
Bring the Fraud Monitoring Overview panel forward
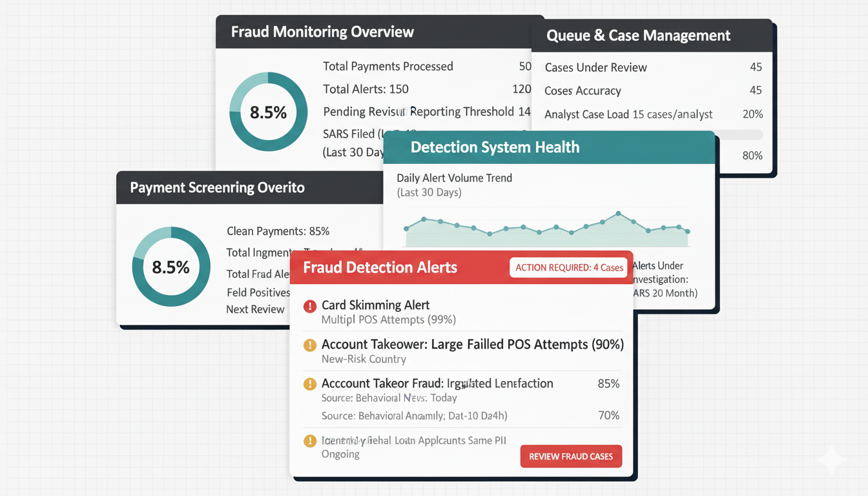(x=322, y=32)
